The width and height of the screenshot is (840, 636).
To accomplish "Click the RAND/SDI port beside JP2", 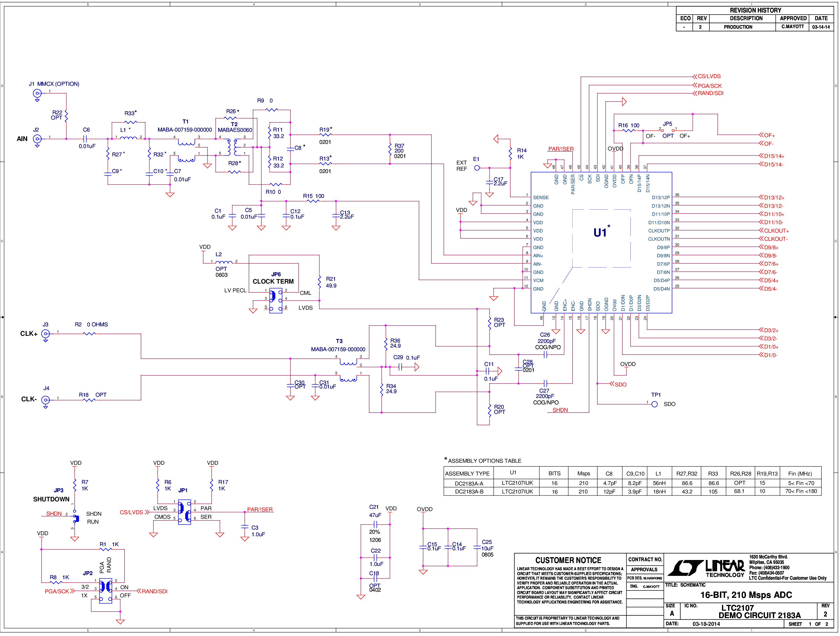I will (x=152, y=591).
